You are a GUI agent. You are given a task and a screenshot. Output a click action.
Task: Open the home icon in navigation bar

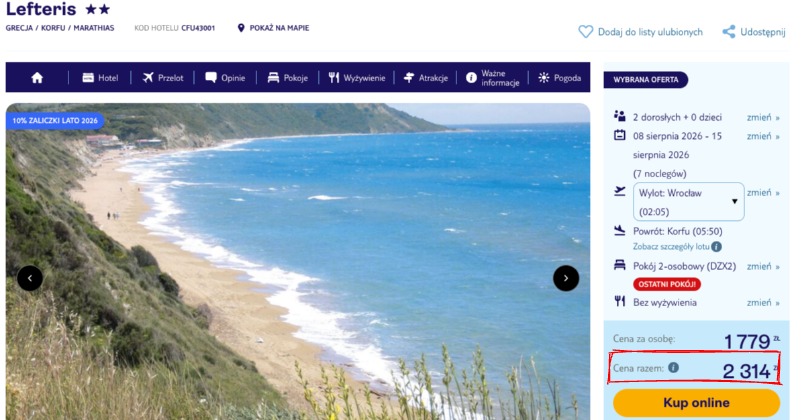coord(37,78)
